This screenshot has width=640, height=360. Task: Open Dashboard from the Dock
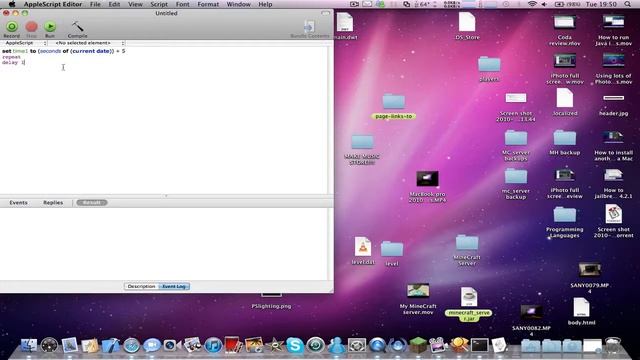click(49, 345)
